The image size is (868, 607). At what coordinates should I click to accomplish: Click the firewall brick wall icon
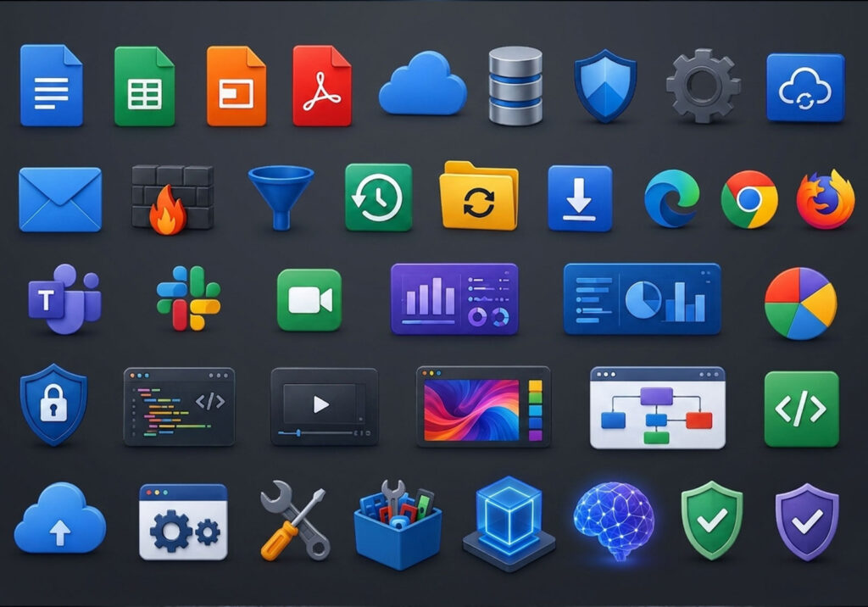(x=173, y=199)
